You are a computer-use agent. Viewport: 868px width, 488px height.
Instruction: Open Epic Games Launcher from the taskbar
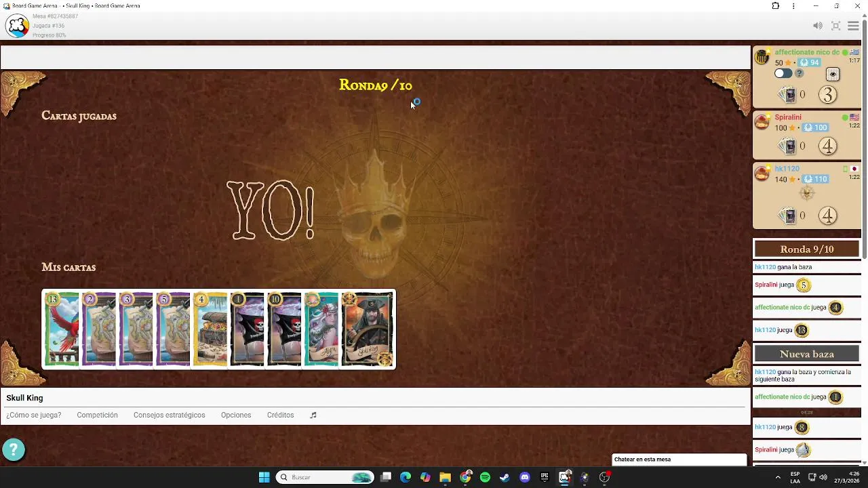(x=545, y=477)
